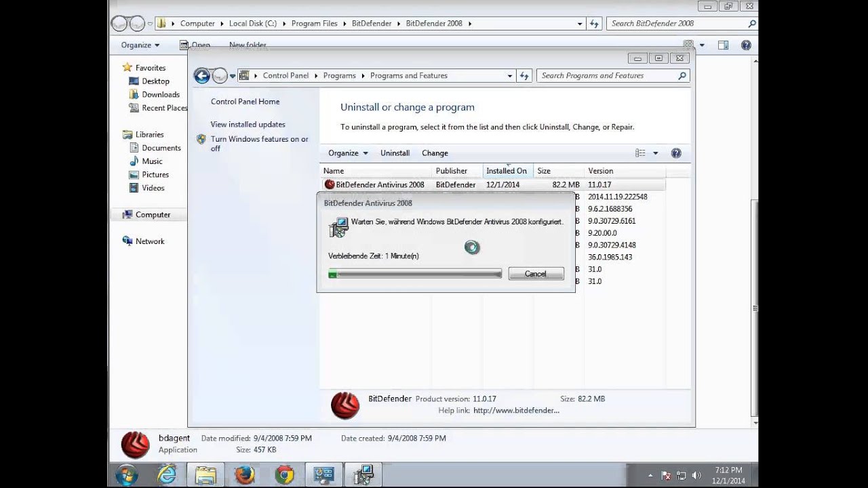Image resolution: width=868 pixels, height=488 pixels.
Task: Open previous locations dropdown in Control Panel address bar
Action: click(x=510, y=76)
